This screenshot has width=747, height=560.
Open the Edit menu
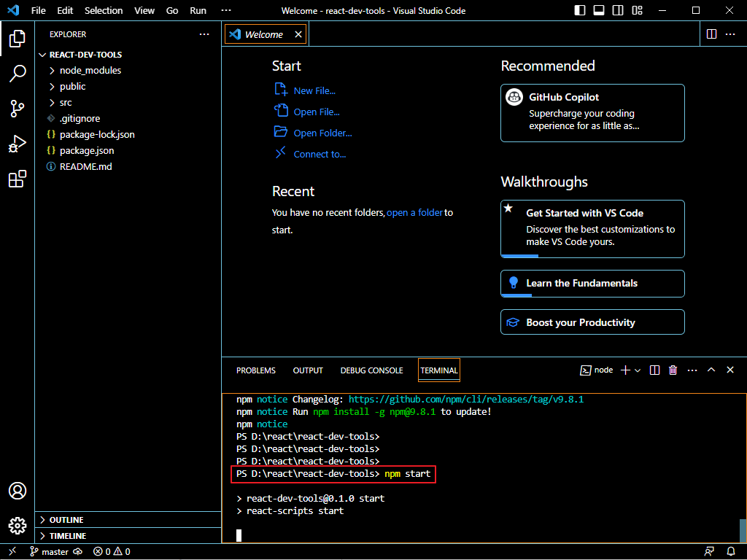pyautogui.click(x=65, y=10)
